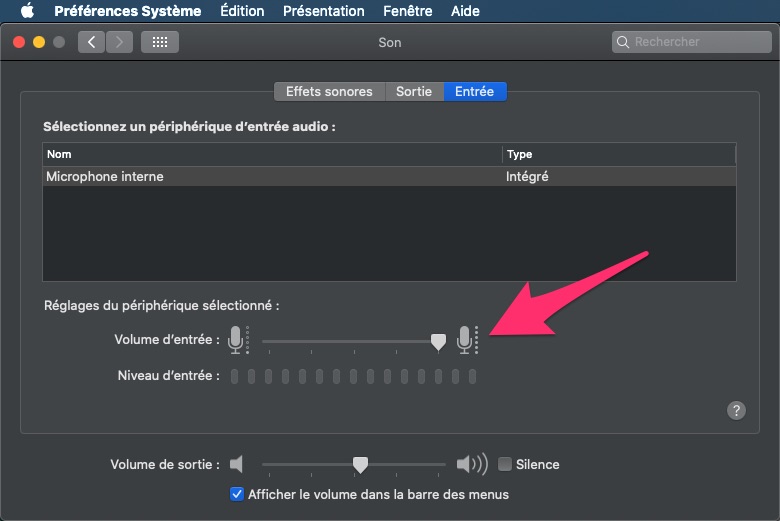Open the Présentation menu

coord(323,11)
